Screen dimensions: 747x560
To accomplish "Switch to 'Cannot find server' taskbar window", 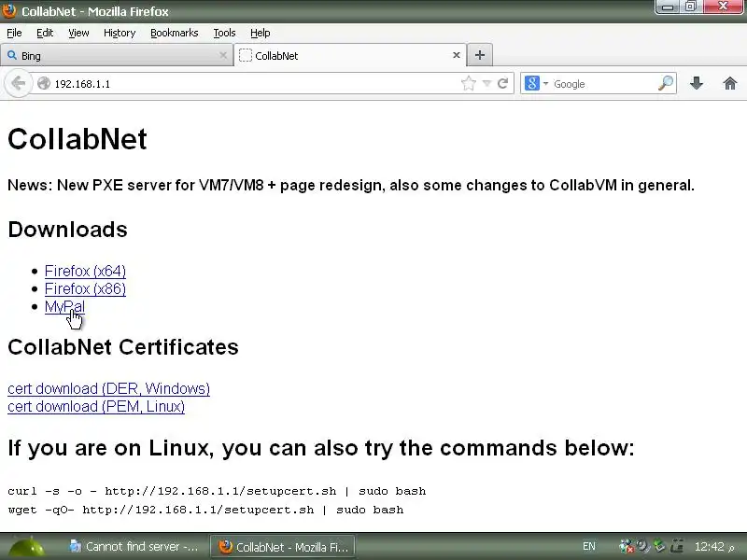I will [134, 547].
